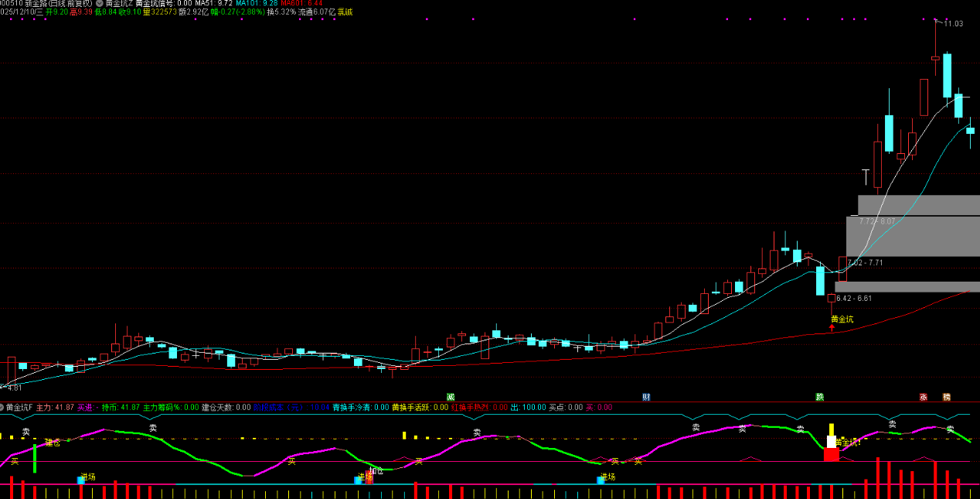Viewport: 980px width, 499px height.
Task: Click the green 跌 event marker
Action: click(x=819, y=397)
